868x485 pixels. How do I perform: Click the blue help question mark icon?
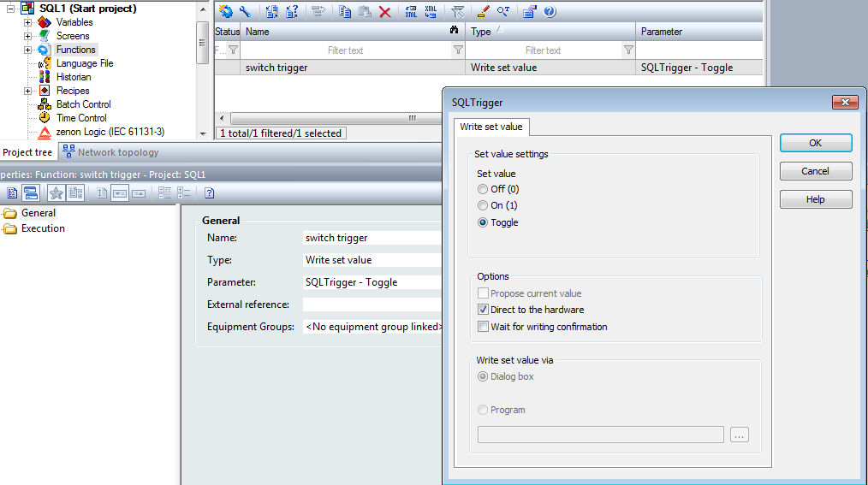pyautogui.click(x=550, y=12)
